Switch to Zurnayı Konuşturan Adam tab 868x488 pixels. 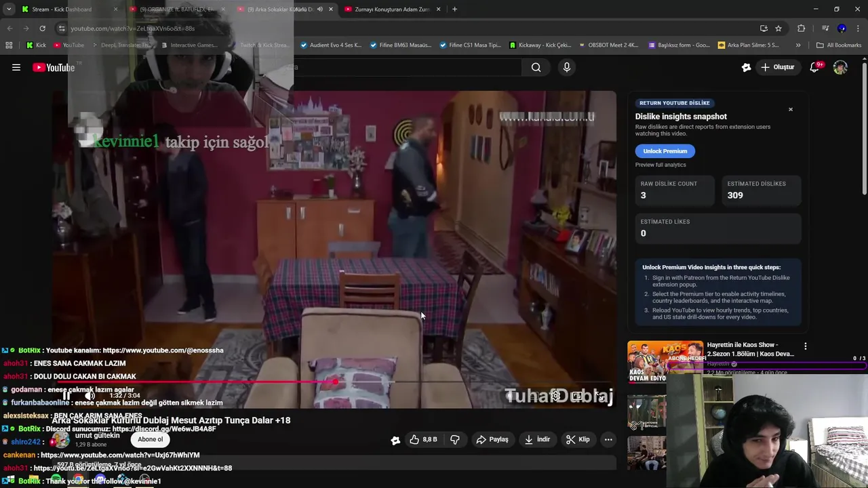pos(393,9)
